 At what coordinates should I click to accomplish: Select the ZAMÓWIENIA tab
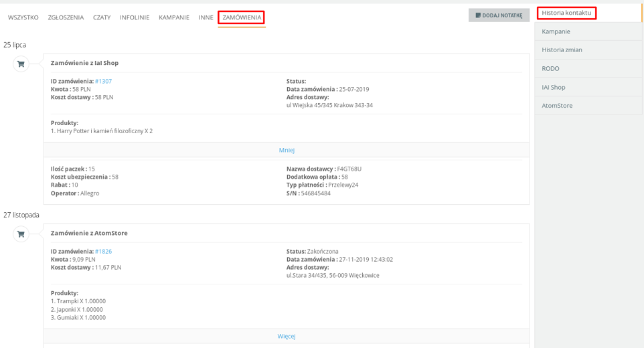pos(242,17)
